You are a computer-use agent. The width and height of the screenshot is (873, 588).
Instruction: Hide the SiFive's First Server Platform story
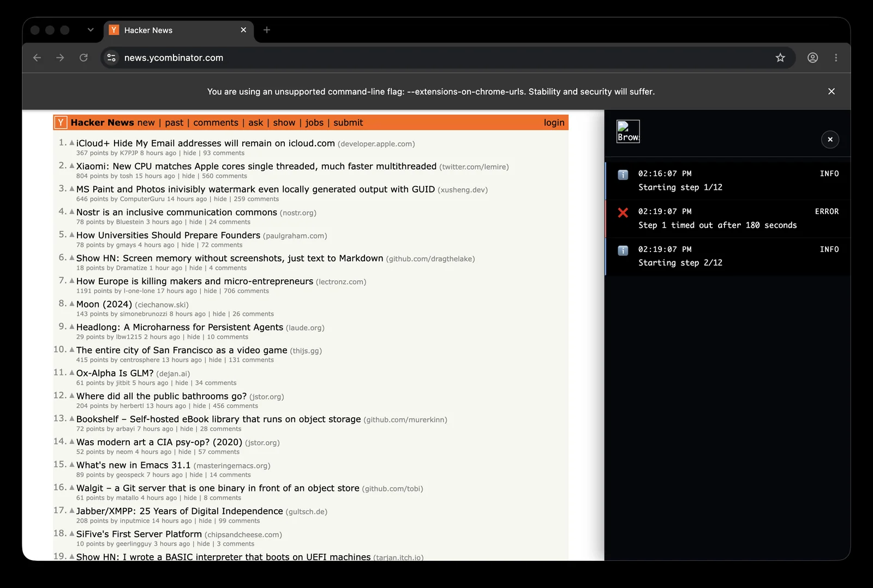[x=204, y=544]
